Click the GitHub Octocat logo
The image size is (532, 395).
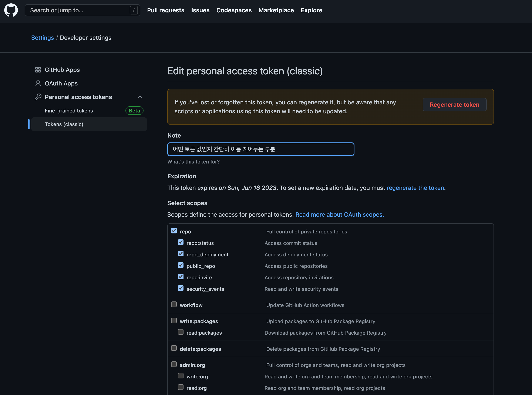point(11,10)
